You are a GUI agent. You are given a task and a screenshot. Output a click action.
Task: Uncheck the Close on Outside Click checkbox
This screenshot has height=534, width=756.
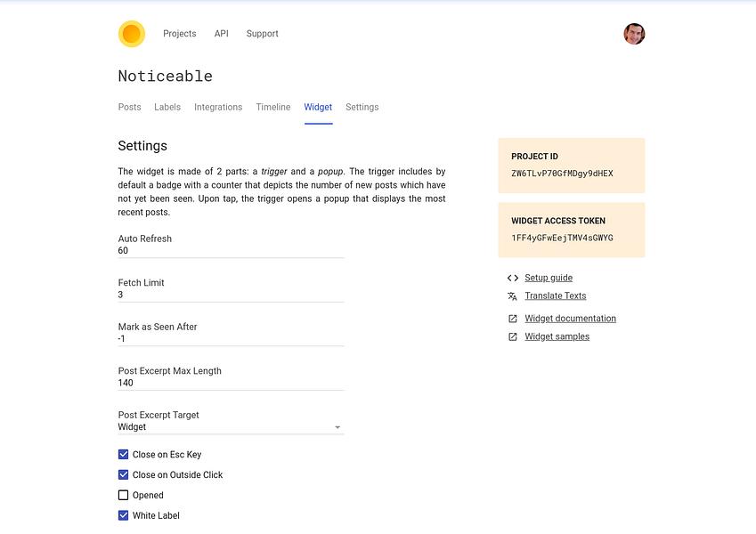[x=124, y=474]
